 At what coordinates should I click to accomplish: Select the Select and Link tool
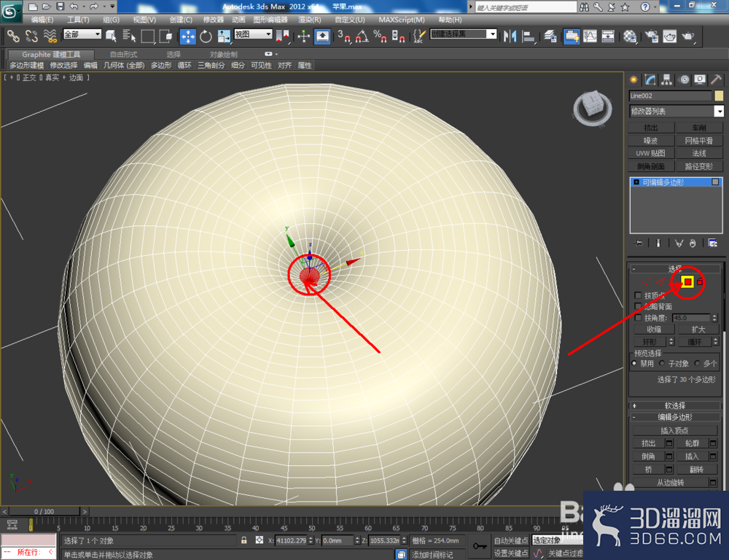click(13, 36)
